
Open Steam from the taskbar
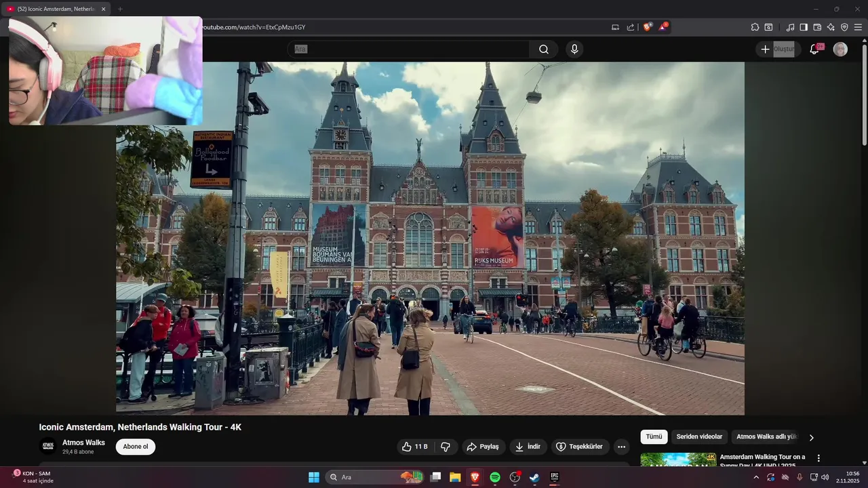(534, 477)
